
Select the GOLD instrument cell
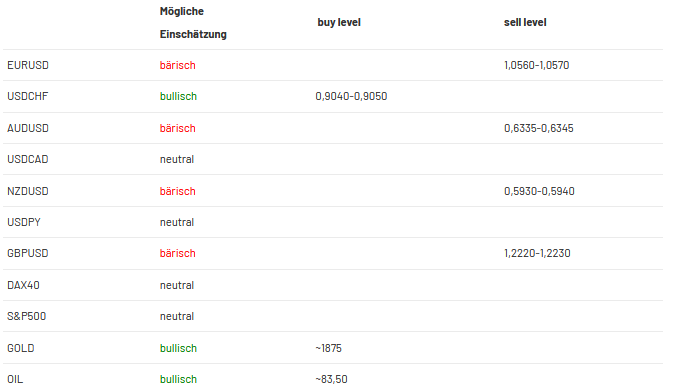21,348
